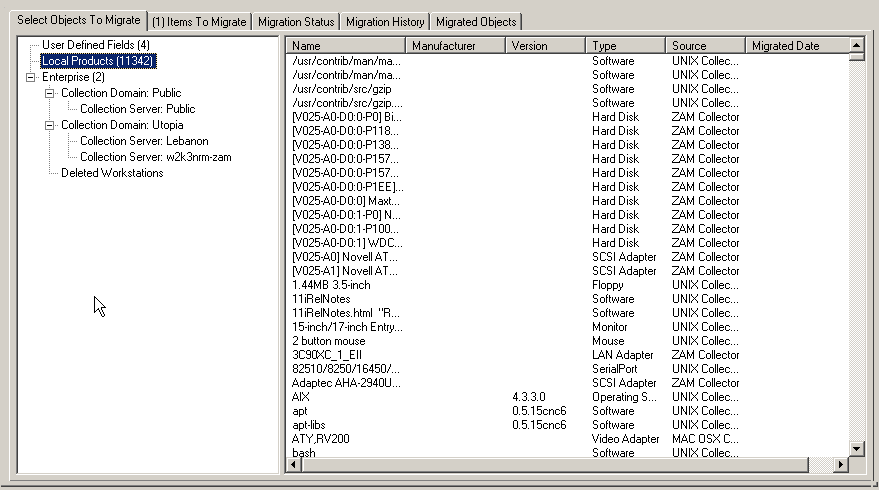Select Collection Domain: Public label
879x490 pixels.
point(121,93)
